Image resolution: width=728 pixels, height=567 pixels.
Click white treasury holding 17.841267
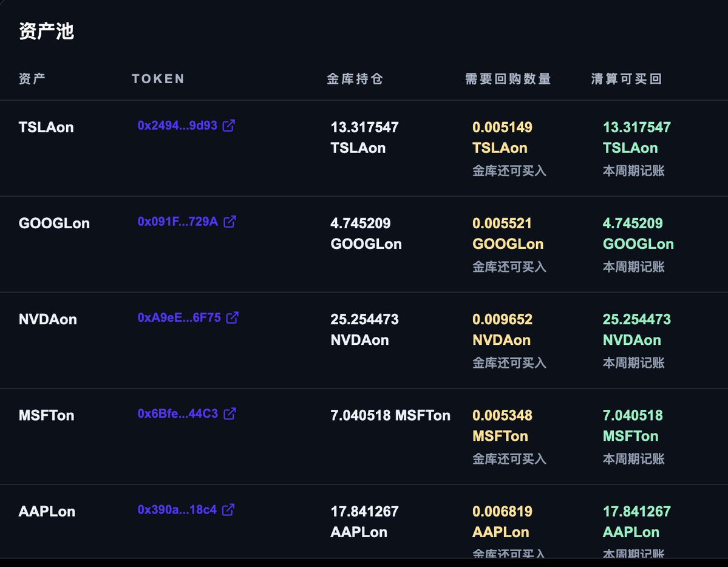364,512
